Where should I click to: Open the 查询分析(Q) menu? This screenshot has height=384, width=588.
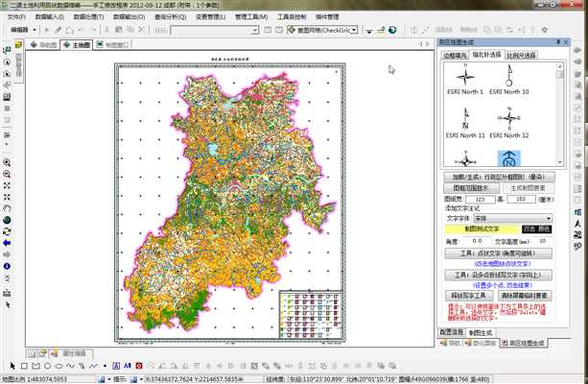[170, 17]
